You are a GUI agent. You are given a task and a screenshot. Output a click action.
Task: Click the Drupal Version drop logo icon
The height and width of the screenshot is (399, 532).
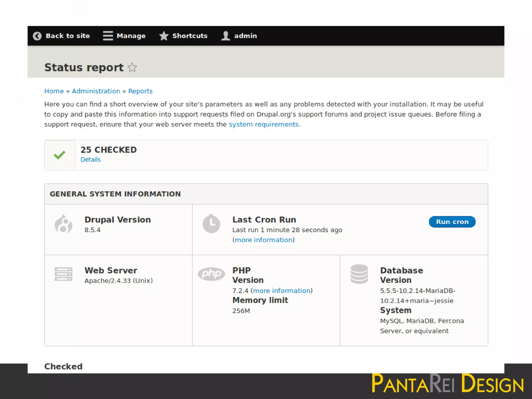point(63,224)
